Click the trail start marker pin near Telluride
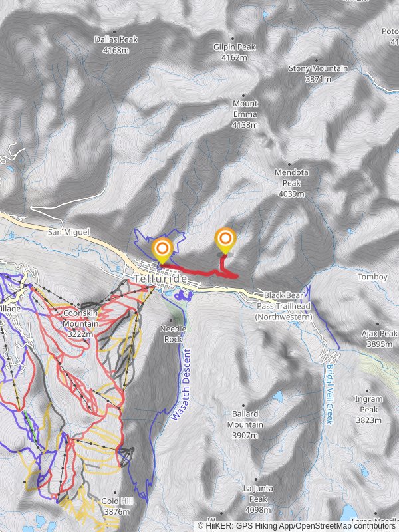This screenshot has width=399, height=532. click(x=162, y=251)
